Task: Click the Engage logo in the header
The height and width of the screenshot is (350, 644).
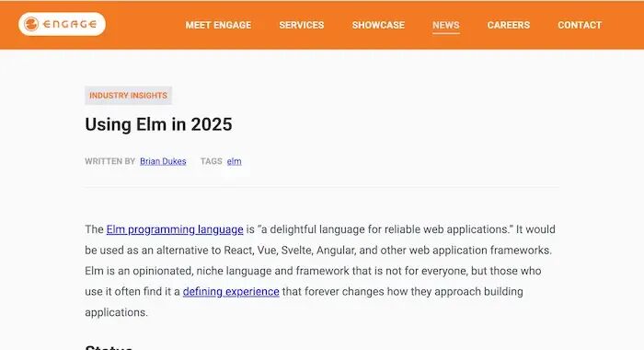Action: coord(62,24)
